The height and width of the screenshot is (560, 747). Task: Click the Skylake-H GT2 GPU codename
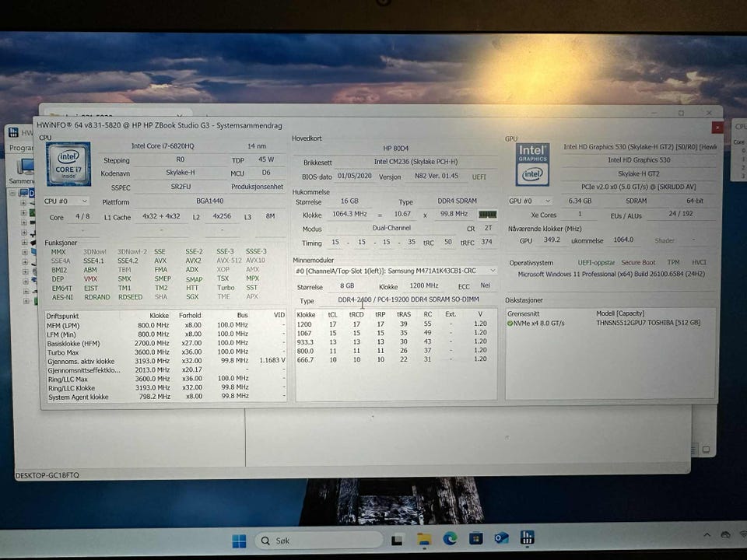[x=638, y=173]
